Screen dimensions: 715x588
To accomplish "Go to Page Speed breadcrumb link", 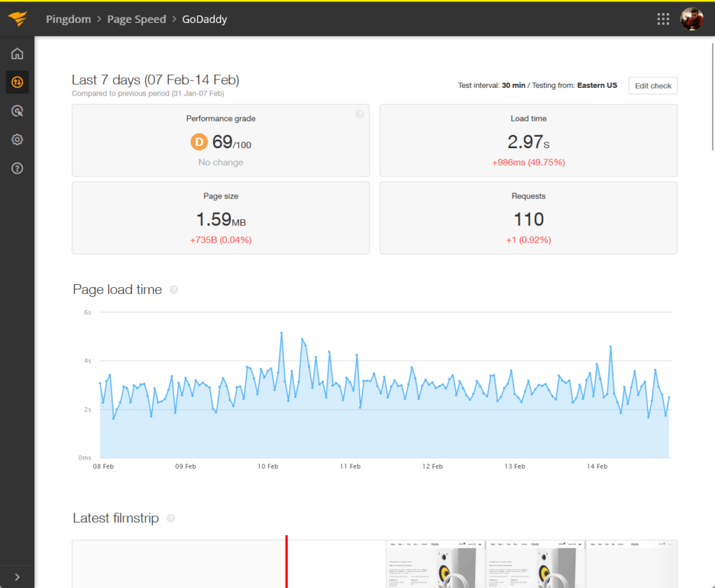I will (136, 19).
